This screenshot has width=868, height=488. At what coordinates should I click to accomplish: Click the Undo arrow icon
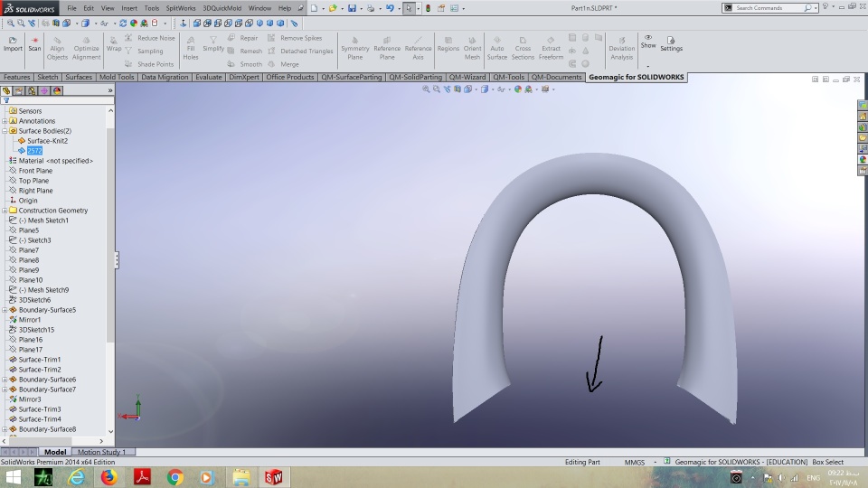[390, 8]
